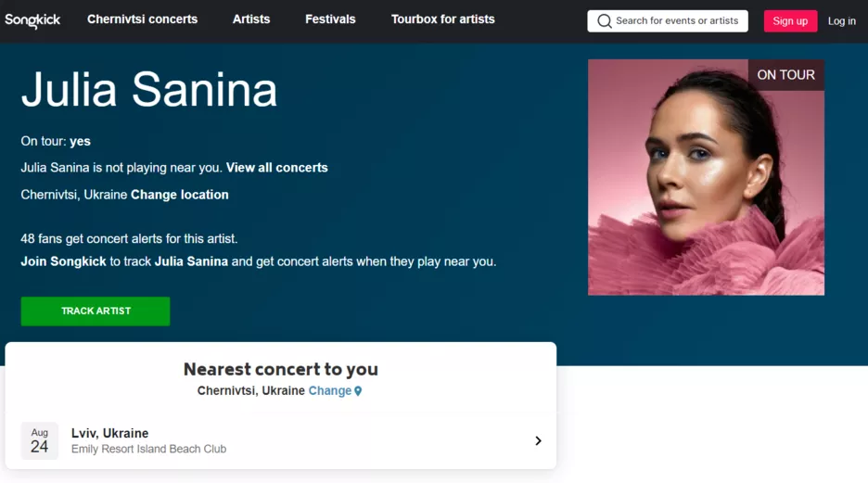Open Chernivtsi concerts menu item
This screenshot has width=868, height=483.
[142, 19]
